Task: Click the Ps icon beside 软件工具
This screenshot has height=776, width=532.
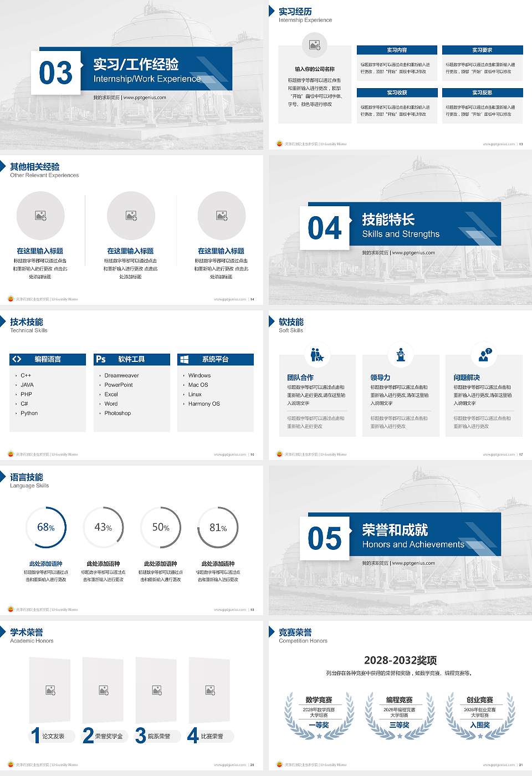Action: 100,359
